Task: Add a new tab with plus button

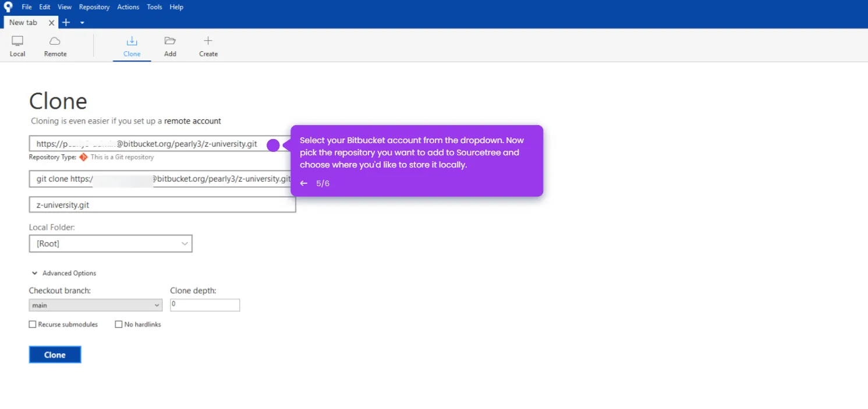Action: tap(66, 22)
